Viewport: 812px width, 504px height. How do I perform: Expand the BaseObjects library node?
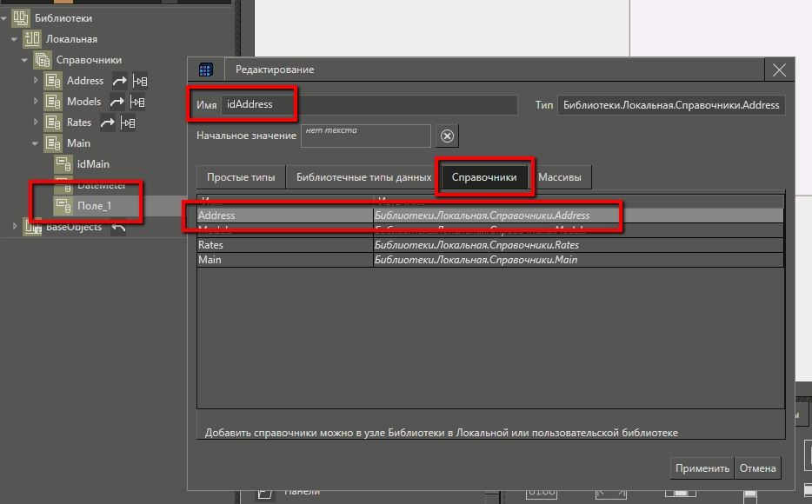15,227
